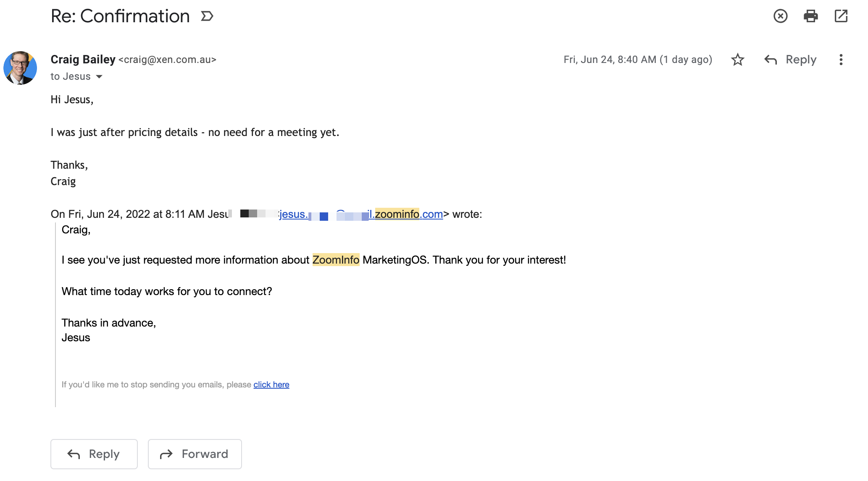The width and height of the screenshot is (868, 481).
Task: Click the "click here" unsubscribe link
Action: 271,384
